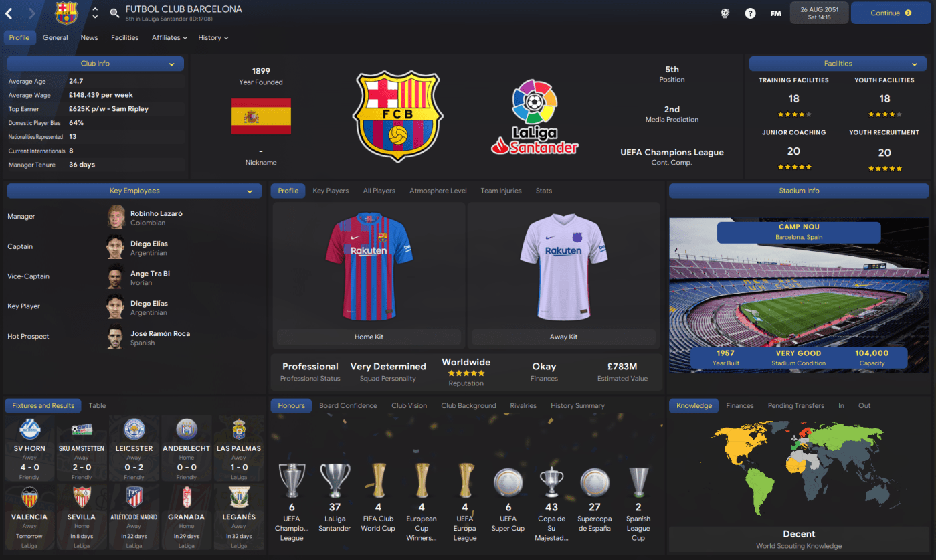Click the Barcelona crest in header
Viewport: 936px width, 560px height.
coord(66,13)
